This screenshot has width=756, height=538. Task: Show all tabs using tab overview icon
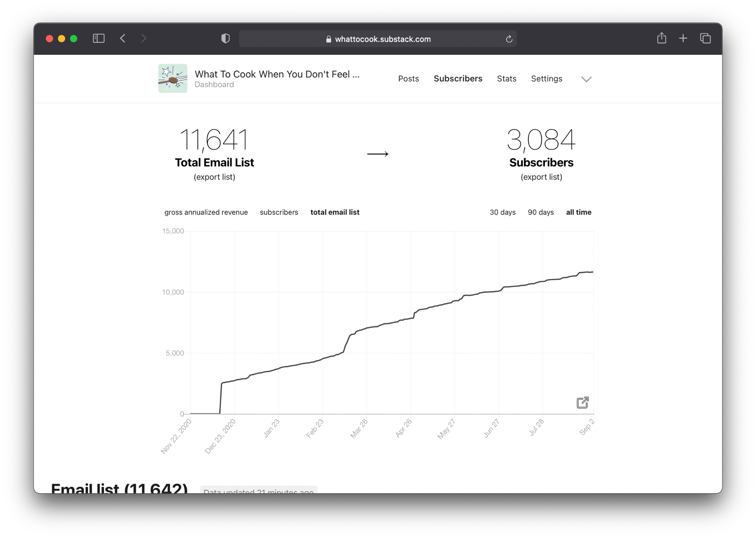click(x=705, y=38)
